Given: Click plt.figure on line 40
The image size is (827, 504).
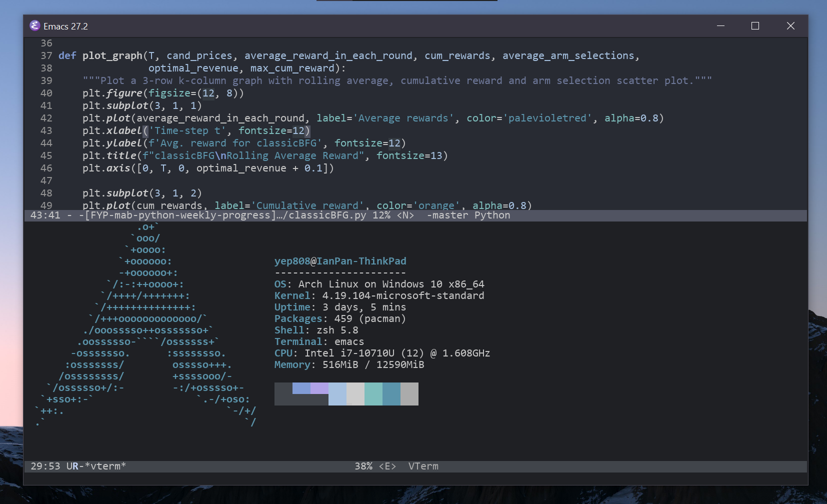Looking at the screenshot, I should (112, 93).
